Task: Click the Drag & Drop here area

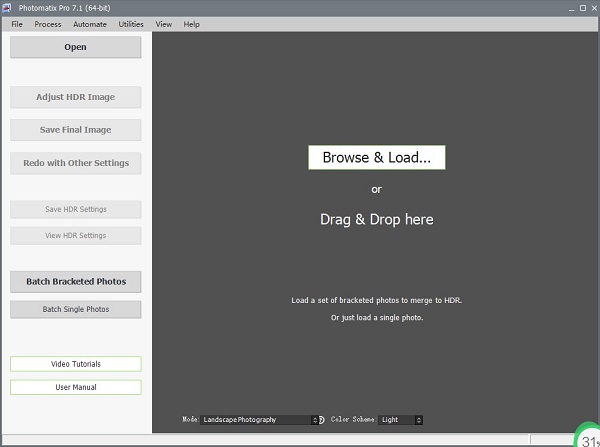Action: pos(376,219)
